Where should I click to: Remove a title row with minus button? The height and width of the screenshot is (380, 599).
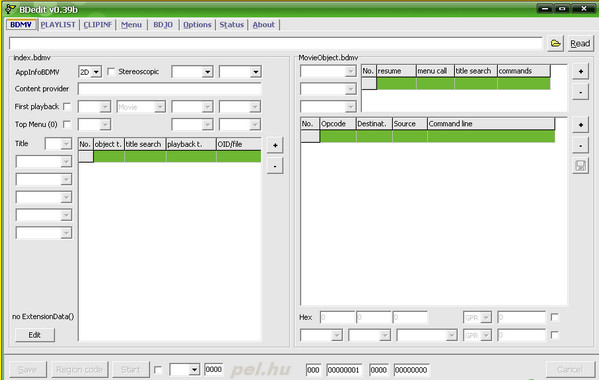point(275,166)
